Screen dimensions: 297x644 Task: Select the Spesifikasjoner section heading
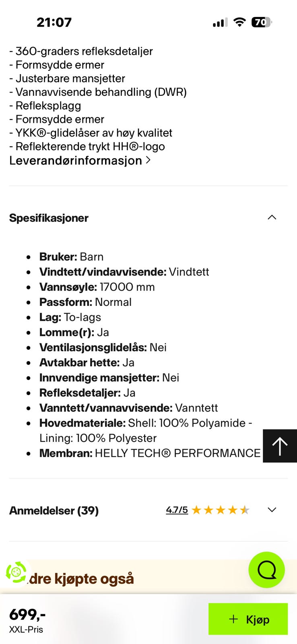49,218
